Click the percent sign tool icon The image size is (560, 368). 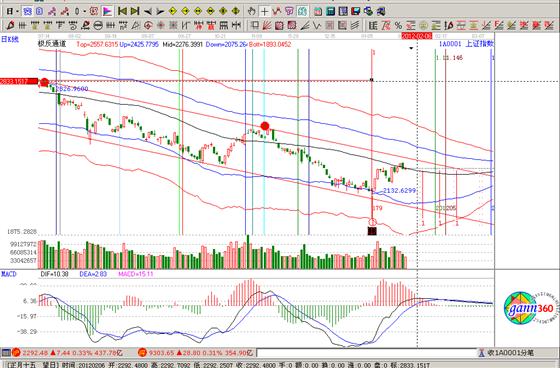coord(398,25)
